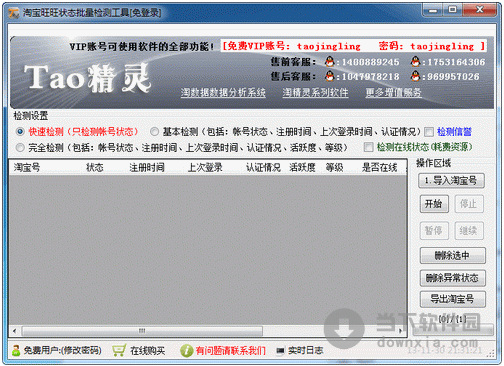The height and width of the screenshot is (366, 504).
Task: Select 基本检测 radio option
Action: click(x=154, y=132)
